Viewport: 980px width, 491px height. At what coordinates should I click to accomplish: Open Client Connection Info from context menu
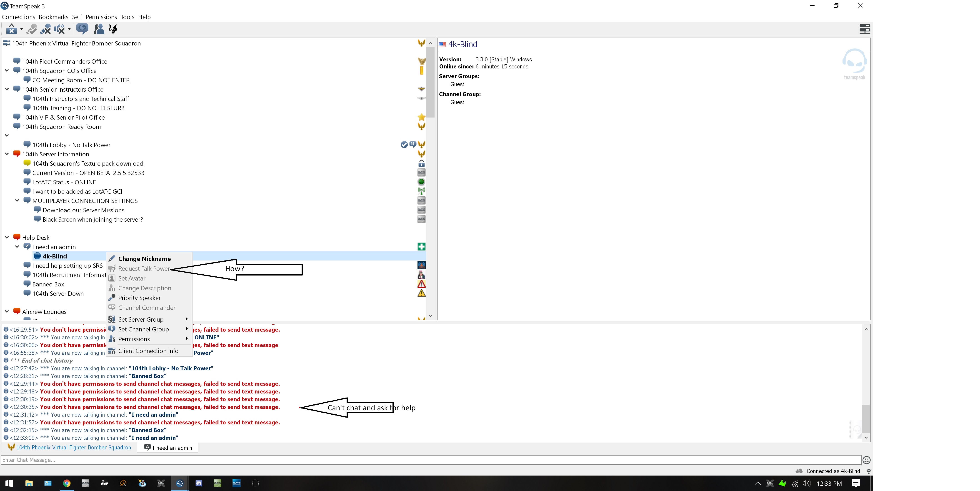tap(149, 351)
